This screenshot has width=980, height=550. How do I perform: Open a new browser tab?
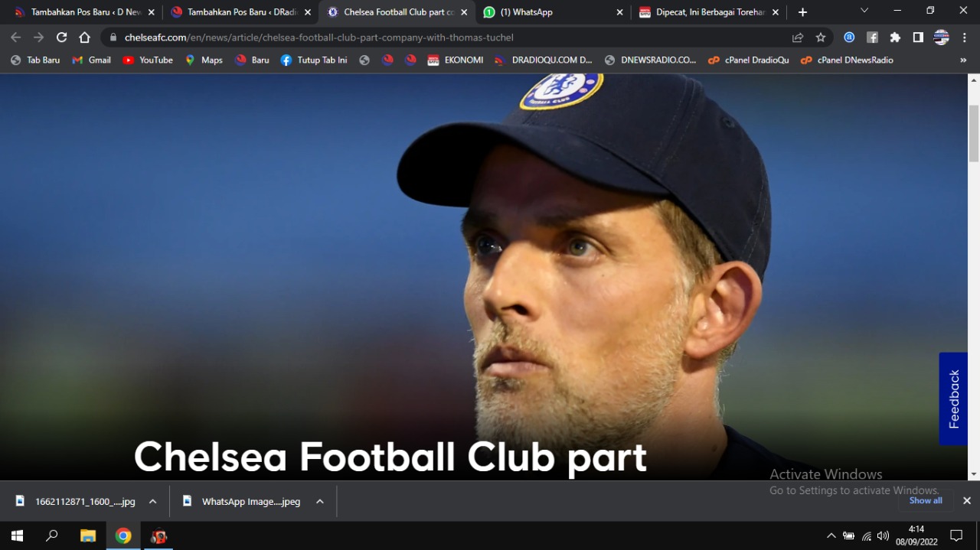[802, 12]
